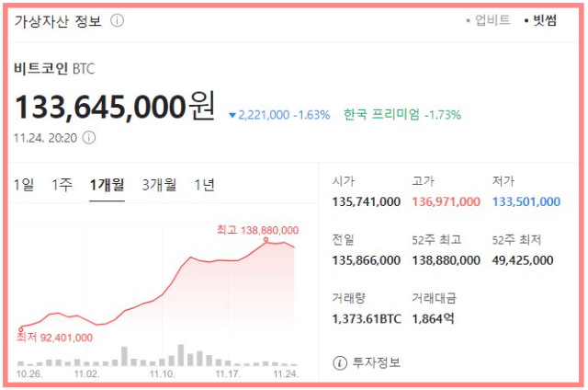Image resolution: width=588 pixels, height=390 pixels.
Task: Select the 1개월 chart period tab
Action: [107, 185]
